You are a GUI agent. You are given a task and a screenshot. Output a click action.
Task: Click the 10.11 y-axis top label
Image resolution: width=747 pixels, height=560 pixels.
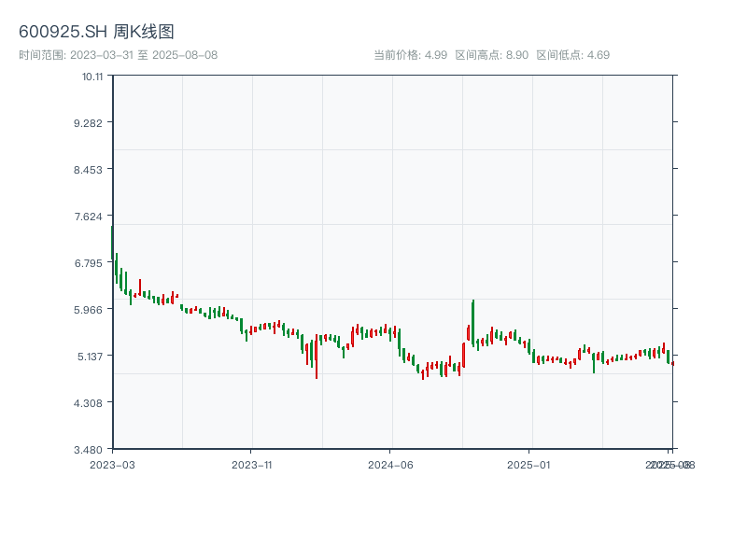(x=92, y=76)
